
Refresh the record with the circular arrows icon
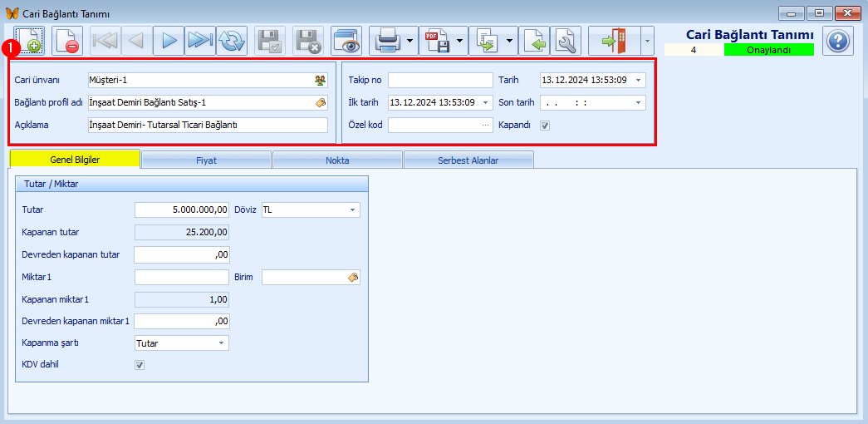[232, 41]
